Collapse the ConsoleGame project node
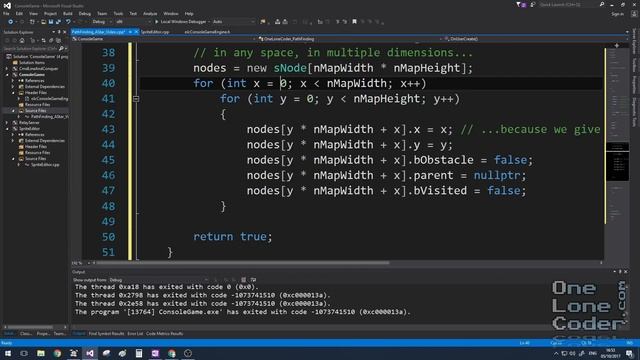640x360 pixels. tap(7, 75)
